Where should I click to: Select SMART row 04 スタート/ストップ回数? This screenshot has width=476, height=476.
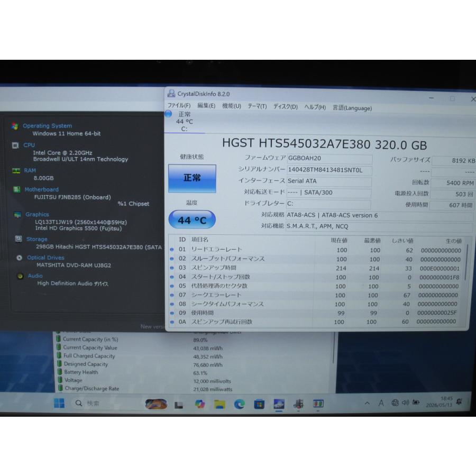[315, 277]
